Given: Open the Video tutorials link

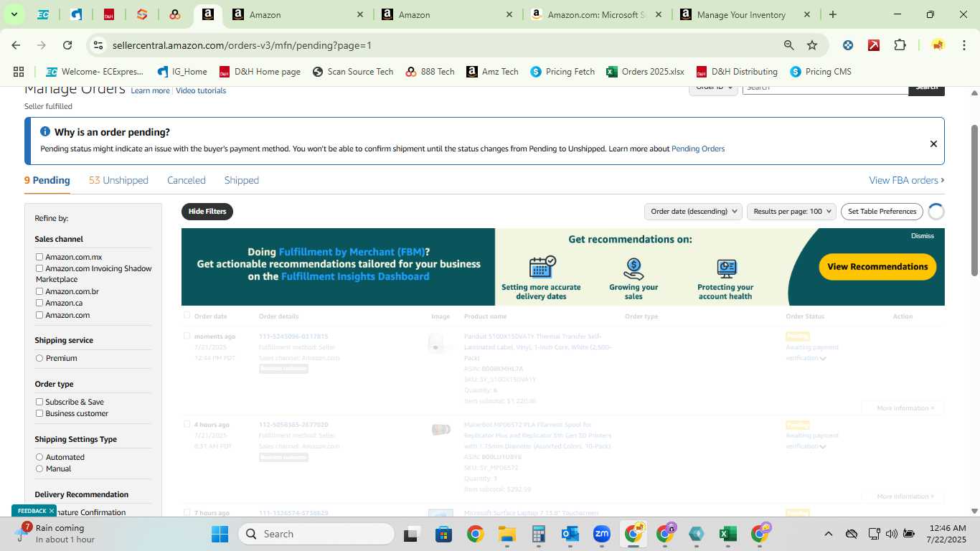Looking at the screenshot, I should (201, 91).
